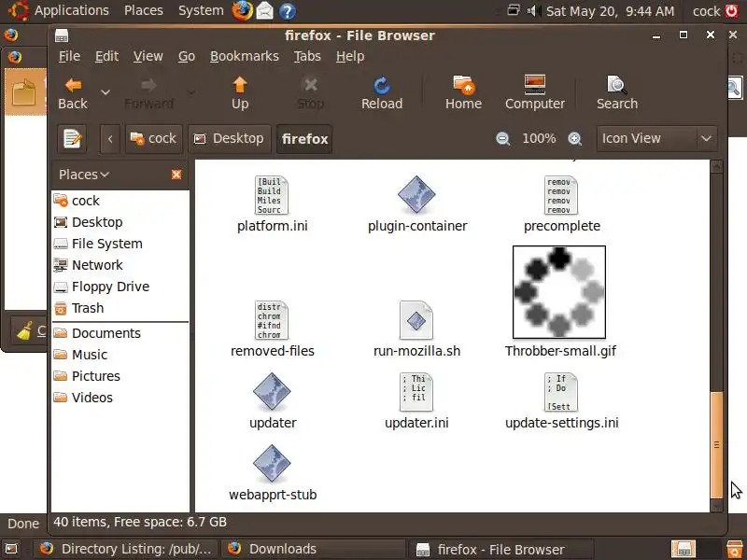The width and height of the screenshot is (747, 560).
Task: Select the plugin-container executable icon
Action: [416, 194]
